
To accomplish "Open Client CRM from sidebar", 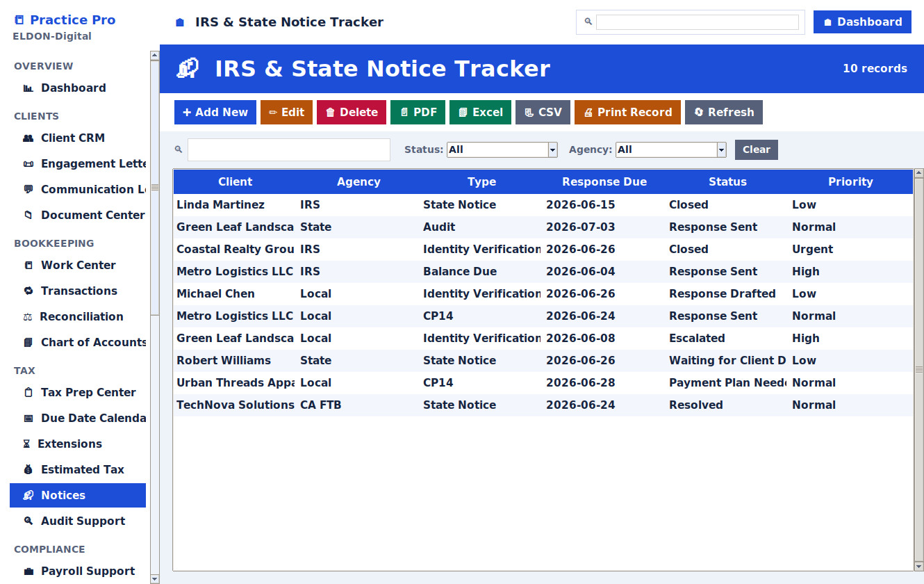I will [x=78, y=138].
